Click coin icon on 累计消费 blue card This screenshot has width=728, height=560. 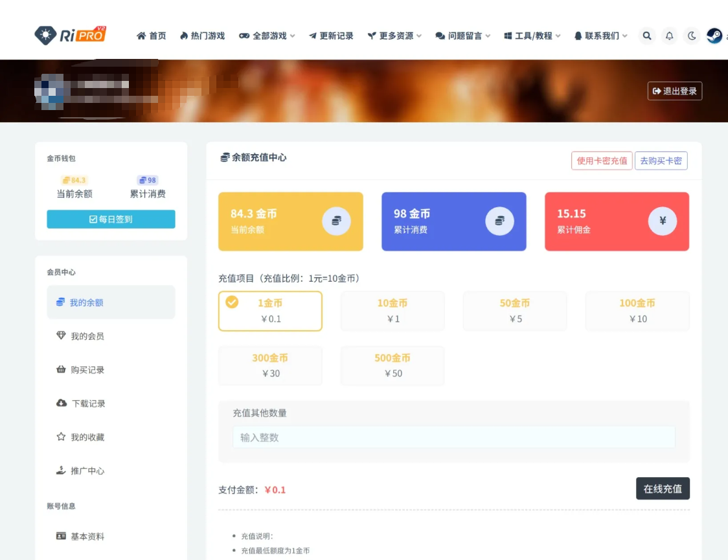(x=499, y=221)
